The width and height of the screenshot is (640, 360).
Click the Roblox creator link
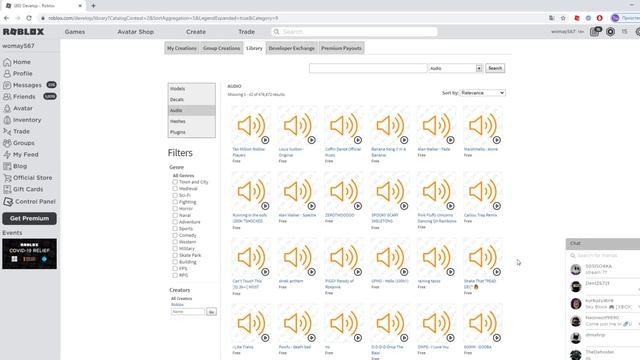[177, 304]
